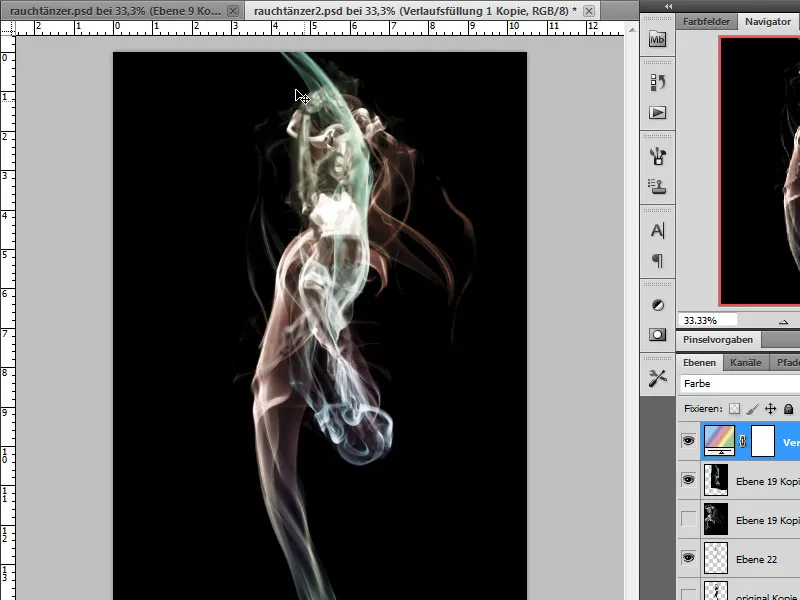Click the hidden Ebene 19 Kopie black thumbnail
This screenshot has height=600, width=800.
point(716,519)
